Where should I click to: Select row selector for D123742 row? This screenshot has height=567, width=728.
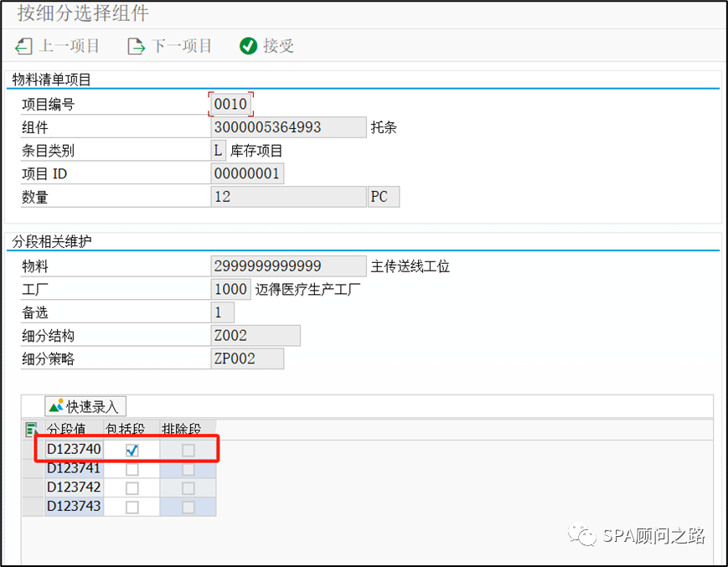point(34,487)
